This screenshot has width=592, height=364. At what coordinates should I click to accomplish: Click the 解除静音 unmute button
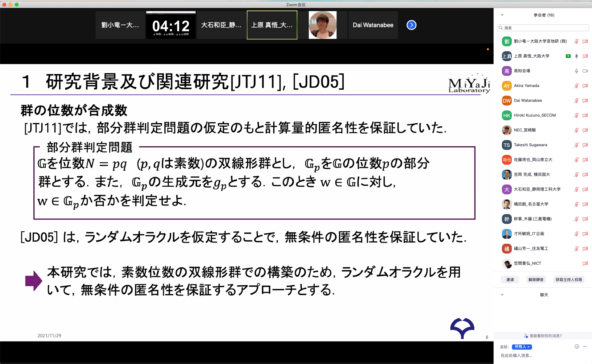click(x=536, y=279)
